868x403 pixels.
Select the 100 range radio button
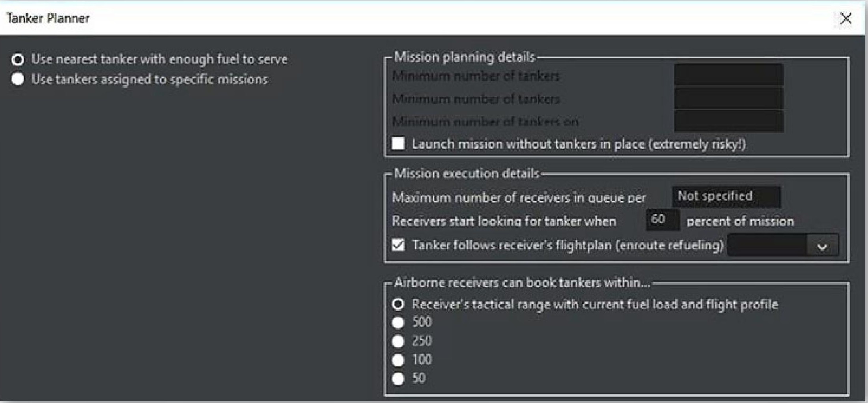pos(398,360)
